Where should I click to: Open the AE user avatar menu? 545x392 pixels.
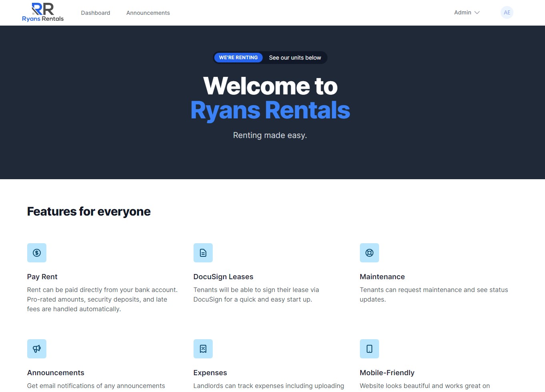507,12
